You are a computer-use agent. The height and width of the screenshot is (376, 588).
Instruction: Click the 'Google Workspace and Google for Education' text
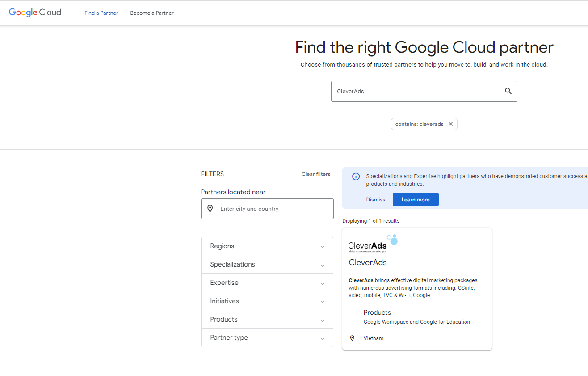[417, 322]
